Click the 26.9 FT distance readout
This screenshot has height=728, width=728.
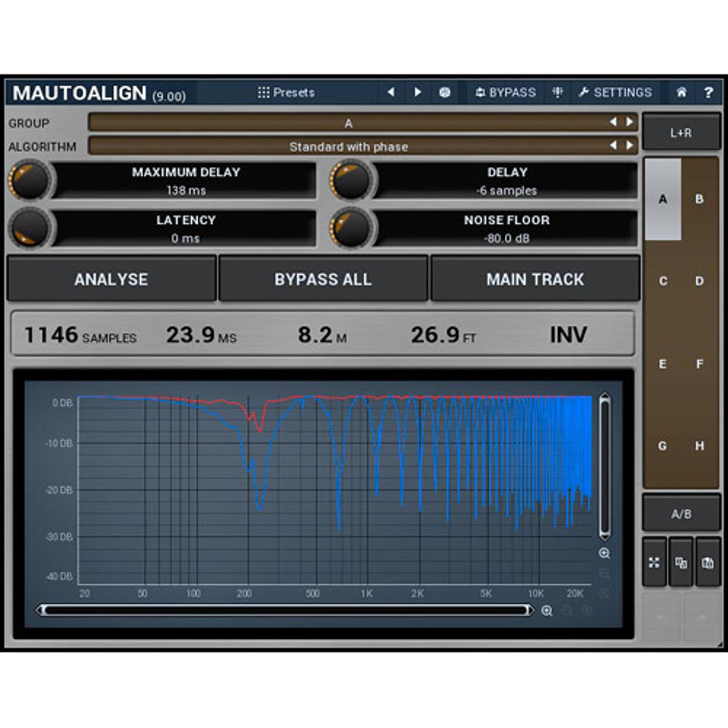(443, 335)
